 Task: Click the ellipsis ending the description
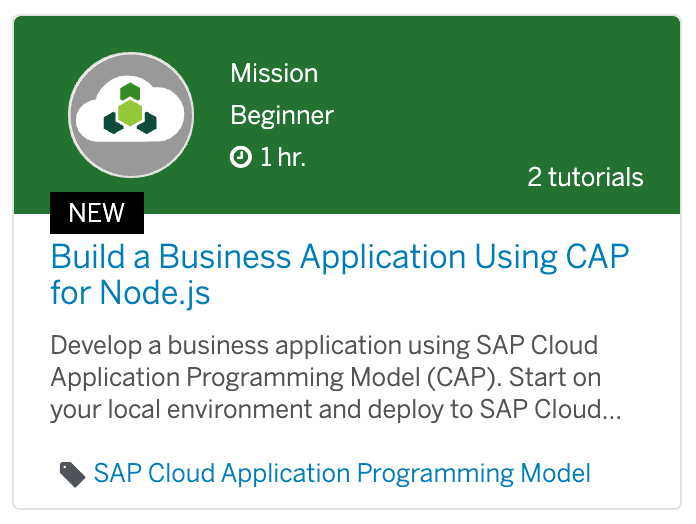pyautogui.click(x=611, y=415)
